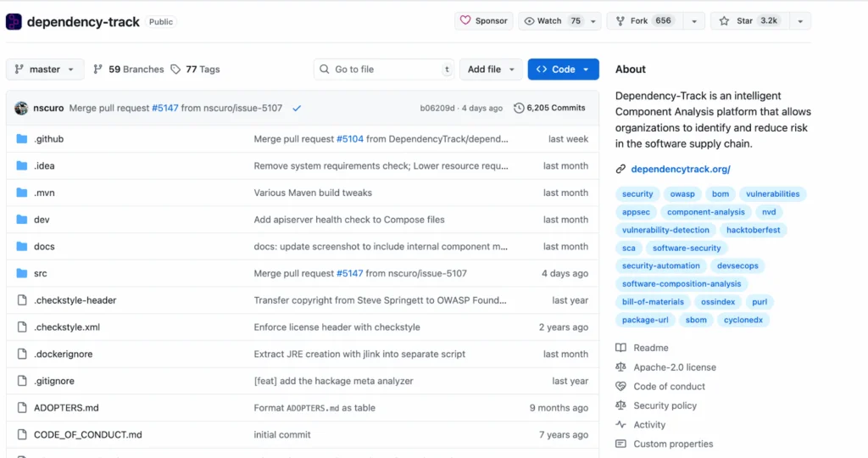868x458 pixels.
Task: Open the CODE_OF_CONDUCT.md file
Action: click(88, 435)
